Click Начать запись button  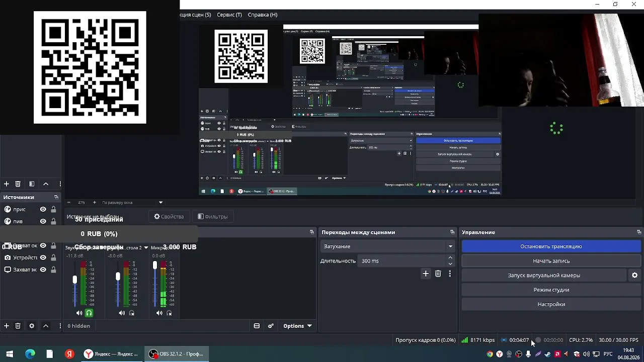click(551, 261)
